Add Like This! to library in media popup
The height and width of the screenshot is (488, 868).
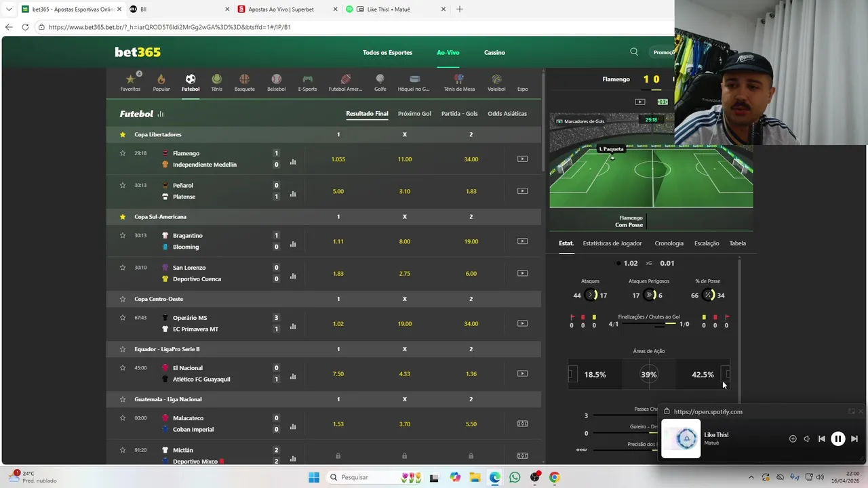(793, 439)
